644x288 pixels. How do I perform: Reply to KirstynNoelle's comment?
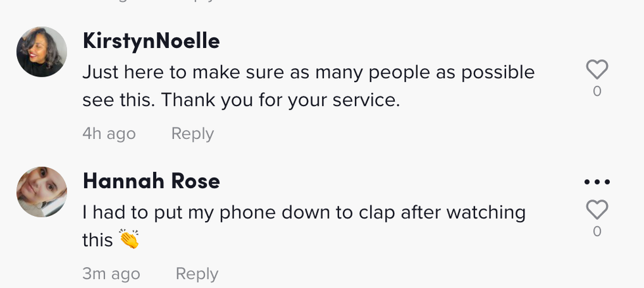192,134
